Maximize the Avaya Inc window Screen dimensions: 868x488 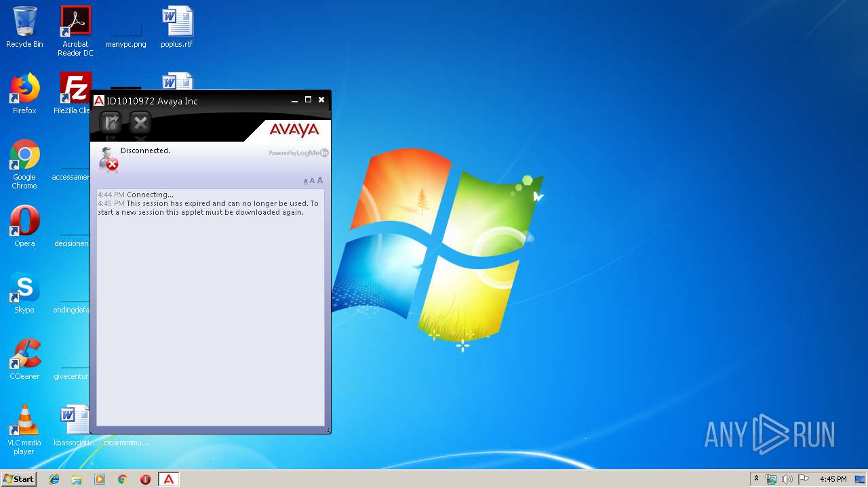coord(308,100)
